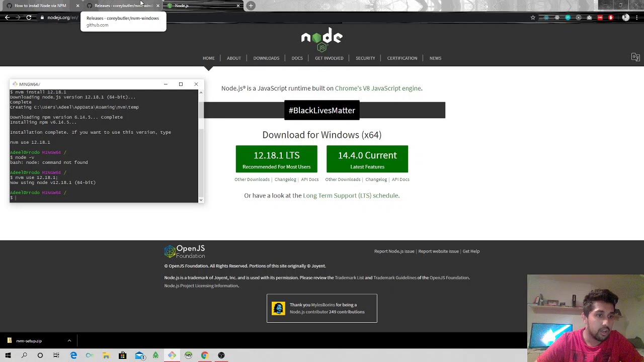Click Report Node.js issue link
Screen dimensions: 644x362
tap(394, 251)
